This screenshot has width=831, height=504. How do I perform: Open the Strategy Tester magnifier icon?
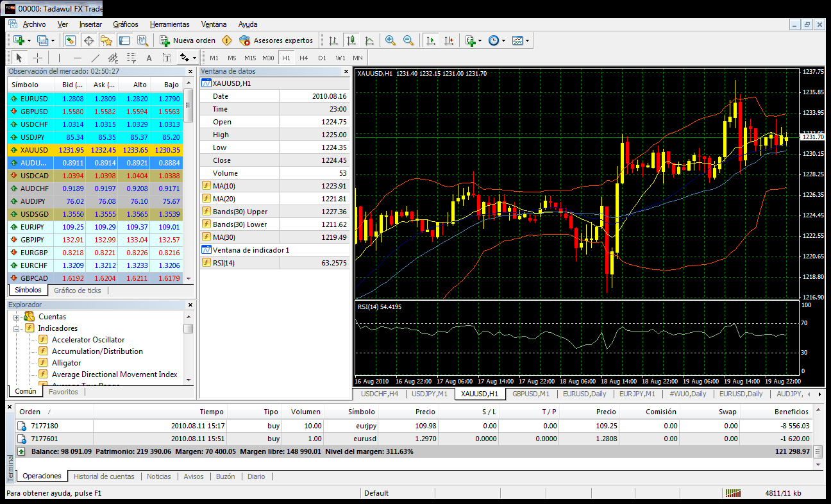[x=142, y=40]
